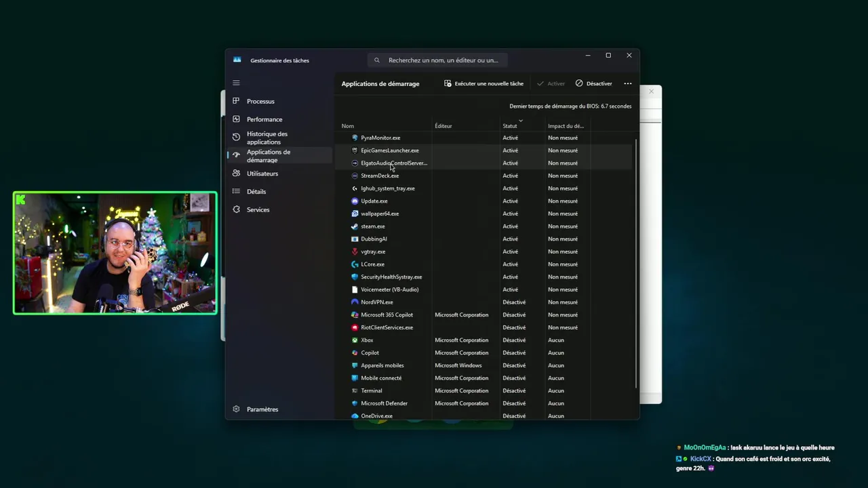868x488 pixels.
Task: Click Non mesuré for RiotClientServices.exe
Action: coord(563,327)
